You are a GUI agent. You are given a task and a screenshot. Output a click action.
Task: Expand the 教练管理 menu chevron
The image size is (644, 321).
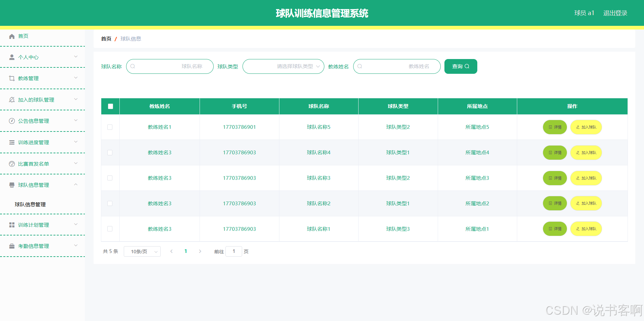coord(76,78)
